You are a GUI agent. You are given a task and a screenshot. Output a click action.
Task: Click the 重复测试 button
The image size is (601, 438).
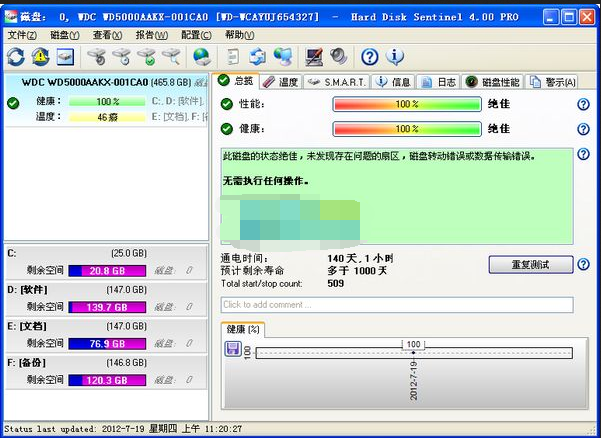click(x=531, y=264)
